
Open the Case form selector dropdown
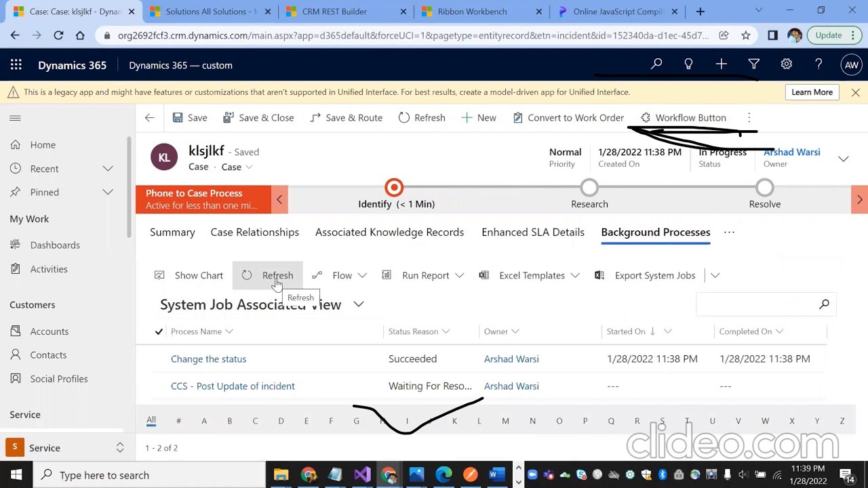(x=237, y=167)
